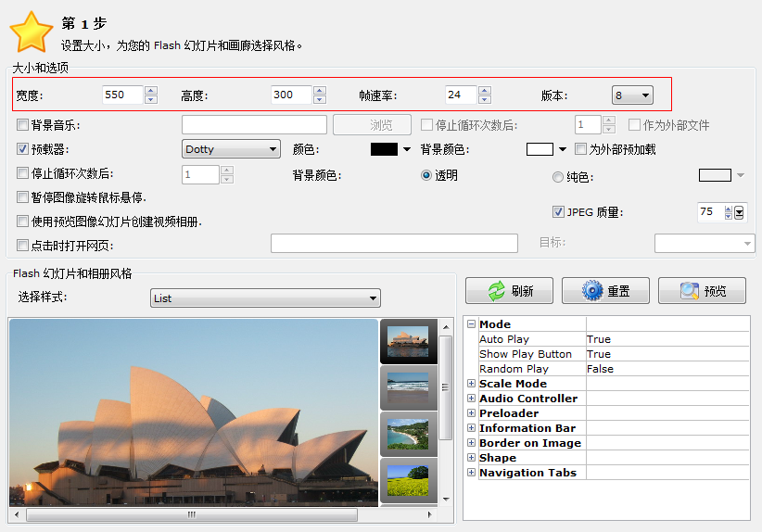
Task: Expand the Border on Image group
Action: pos(471,443)
